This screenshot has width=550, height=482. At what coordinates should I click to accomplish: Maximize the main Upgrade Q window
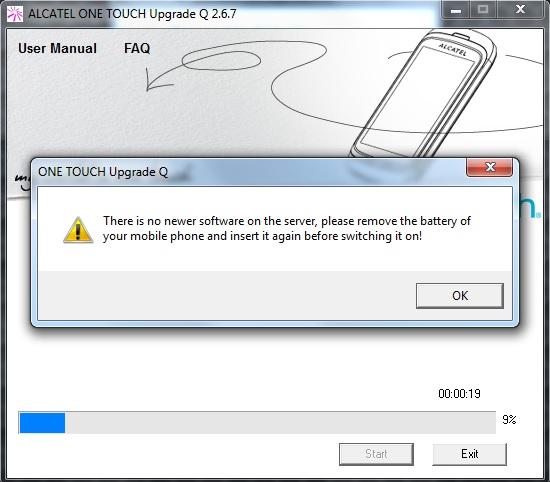(483, 10)
